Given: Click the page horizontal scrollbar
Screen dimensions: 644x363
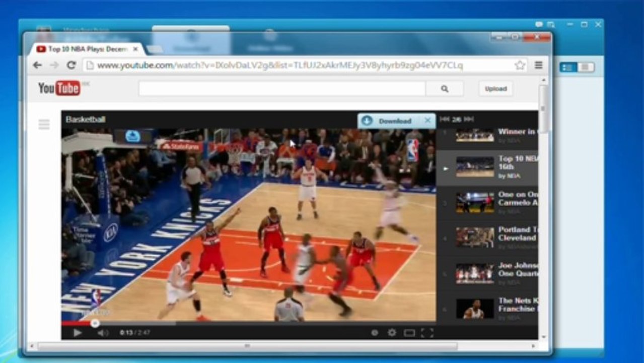Looking at the screenshot, I should coord(247,346).
